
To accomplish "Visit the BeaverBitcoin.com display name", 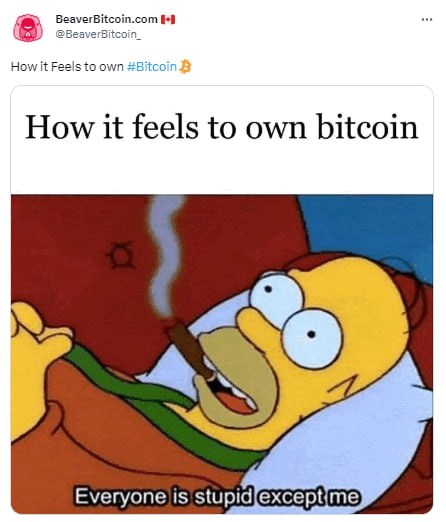I will pos(106,19).
